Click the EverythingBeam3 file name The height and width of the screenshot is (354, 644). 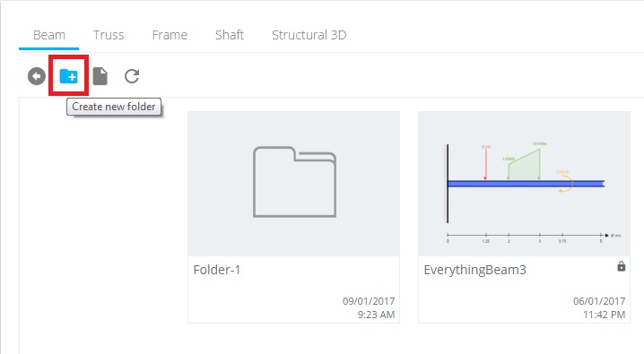coord(474,270)
